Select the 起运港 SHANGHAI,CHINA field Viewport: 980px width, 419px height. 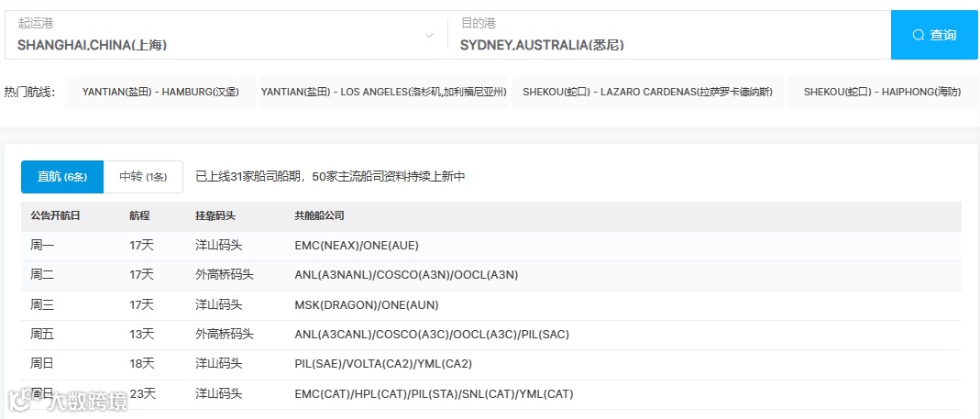pos(225,35)
